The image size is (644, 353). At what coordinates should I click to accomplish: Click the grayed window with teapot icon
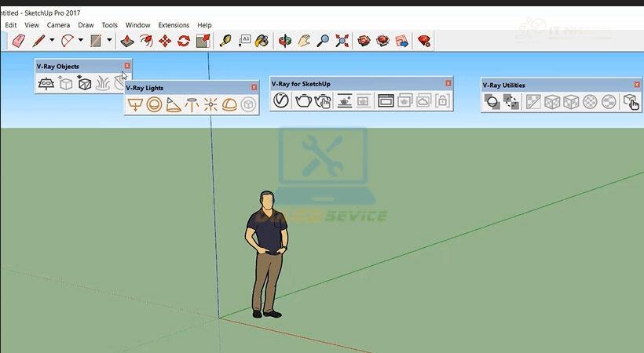[404, 100]
